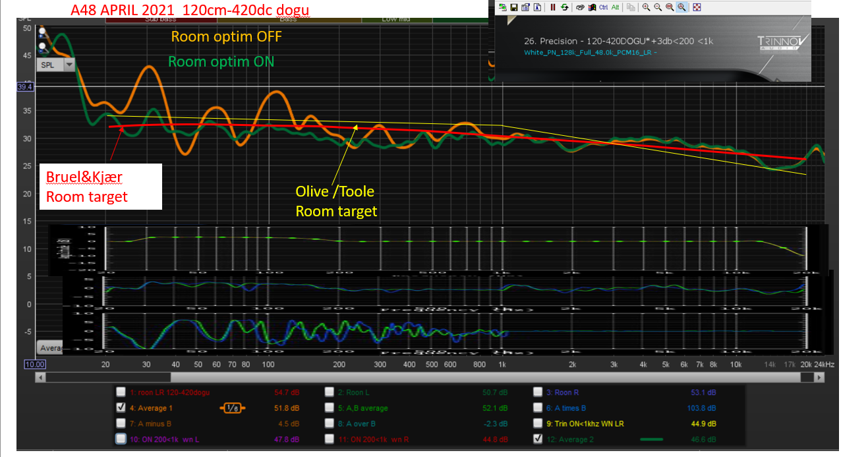
Task: Click the 'Room optim OFF' orange label
Action: coord(227,36)
